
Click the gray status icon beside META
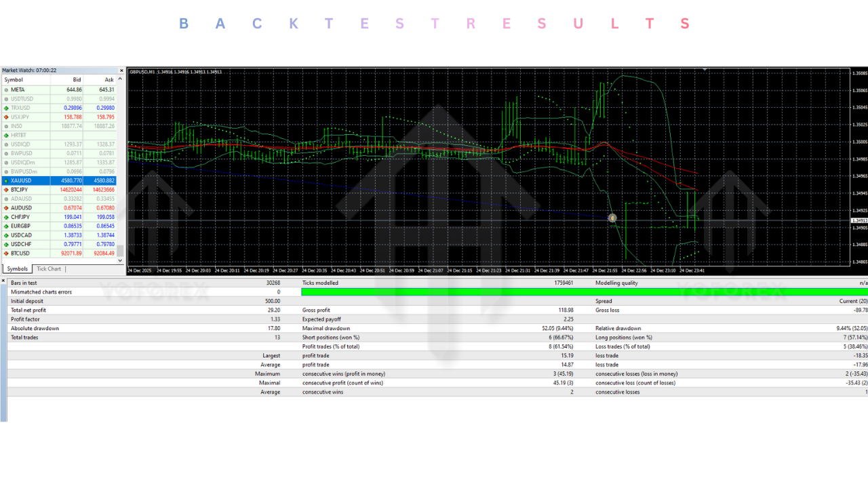[5, 89]
